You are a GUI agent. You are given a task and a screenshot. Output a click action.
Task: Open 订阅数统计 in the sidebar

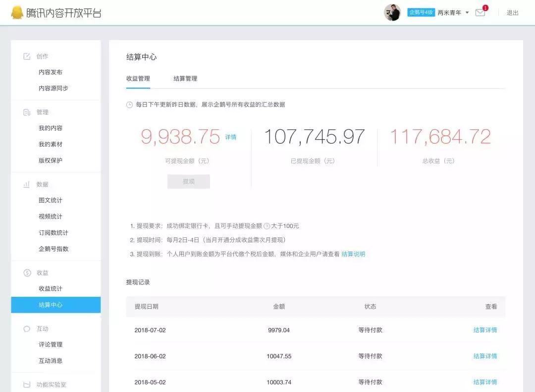[x=53, y=233]
